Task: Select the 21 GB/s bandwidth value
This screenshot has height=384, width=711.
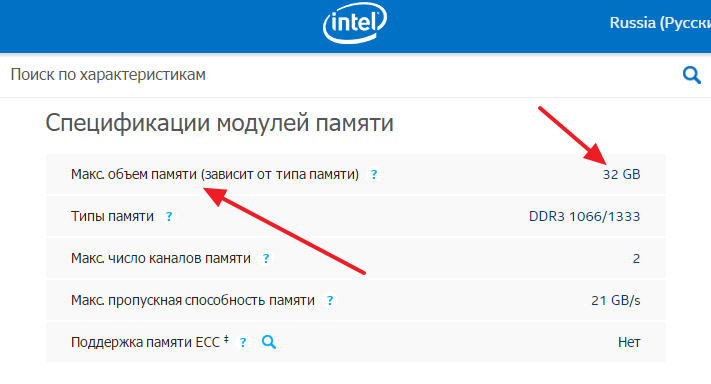Action: (616, 300)
